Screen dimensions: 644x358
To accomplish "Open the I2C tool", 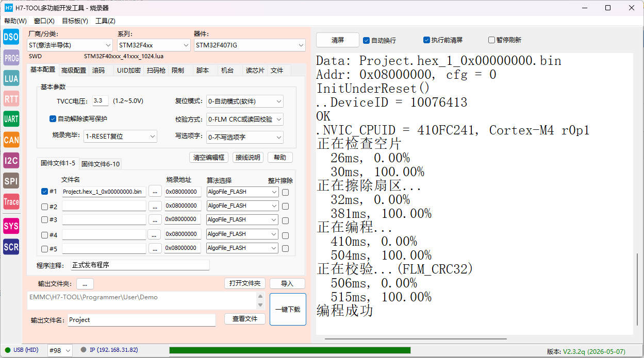I will pyautogui.click(x=11, y=160).
